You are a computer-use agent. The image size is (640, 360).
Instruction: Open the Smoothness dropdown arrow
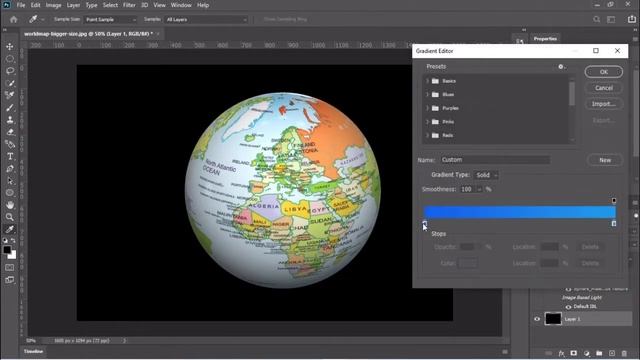pos(479,189)
